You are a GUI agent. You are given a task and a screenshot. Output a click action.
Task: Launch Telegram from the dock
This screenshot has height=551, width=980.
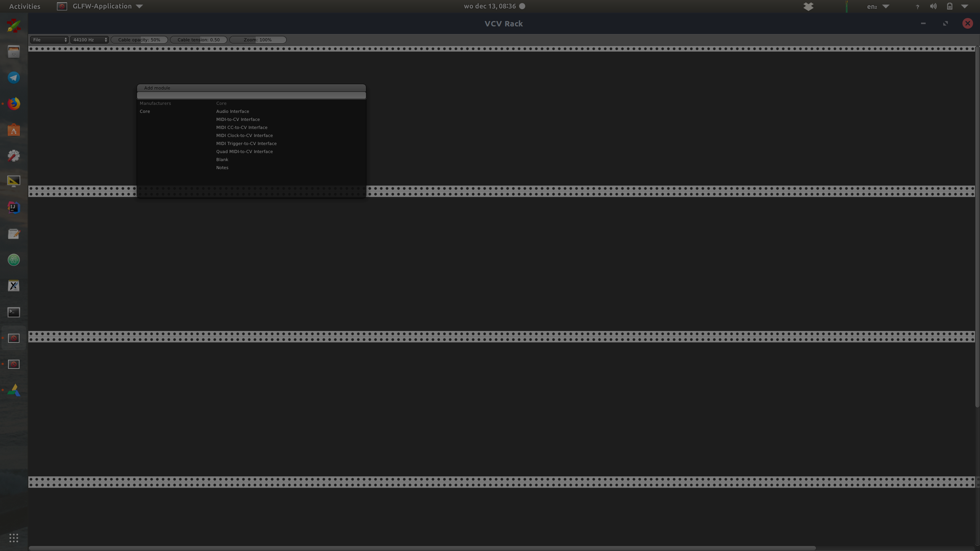pyautogui.click(x=14, y=78)
